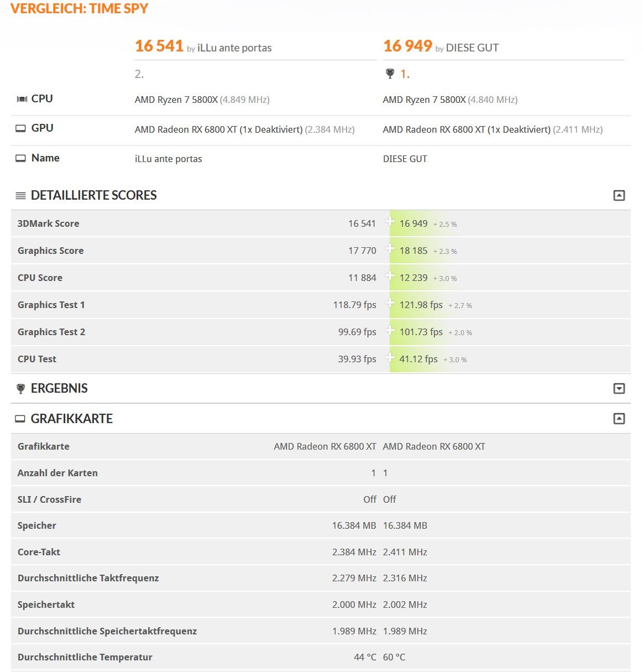
Task: Click the plus icon in CPU Test row
Action: (390, 358)
